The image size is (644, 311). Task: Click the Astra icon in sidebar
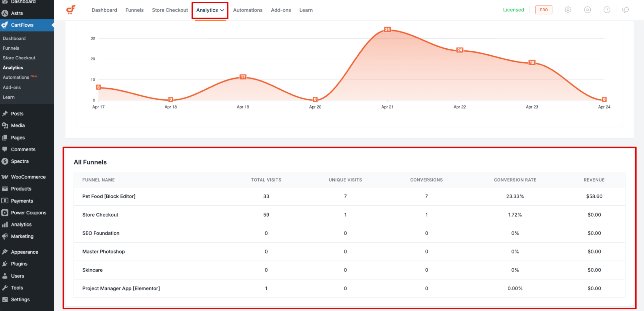(x=5, y=13)
